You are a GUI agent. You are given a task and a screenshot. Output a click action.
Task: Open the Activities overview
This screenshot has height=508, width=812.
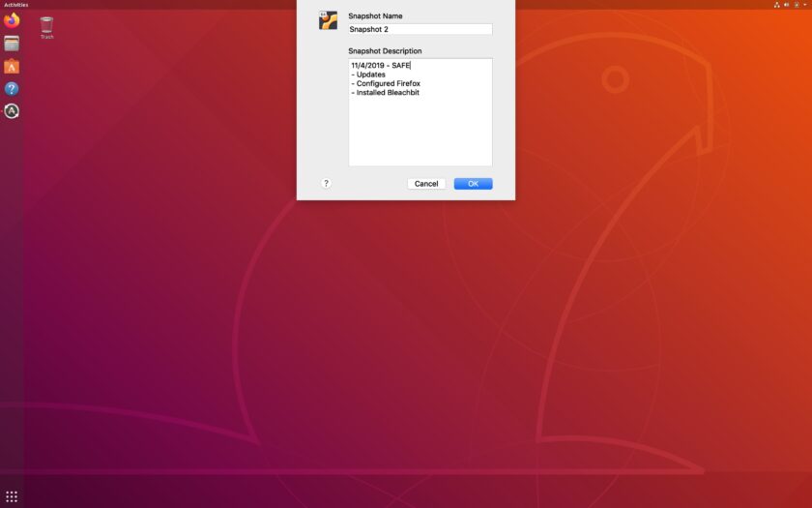coord(16,5)
